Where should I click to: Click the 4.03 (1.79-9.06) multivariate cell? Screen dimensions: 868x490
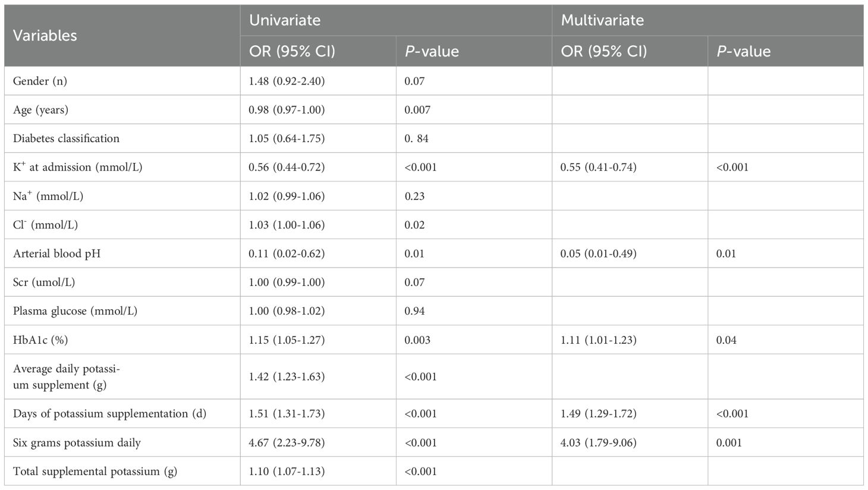[x=598, y=442]
